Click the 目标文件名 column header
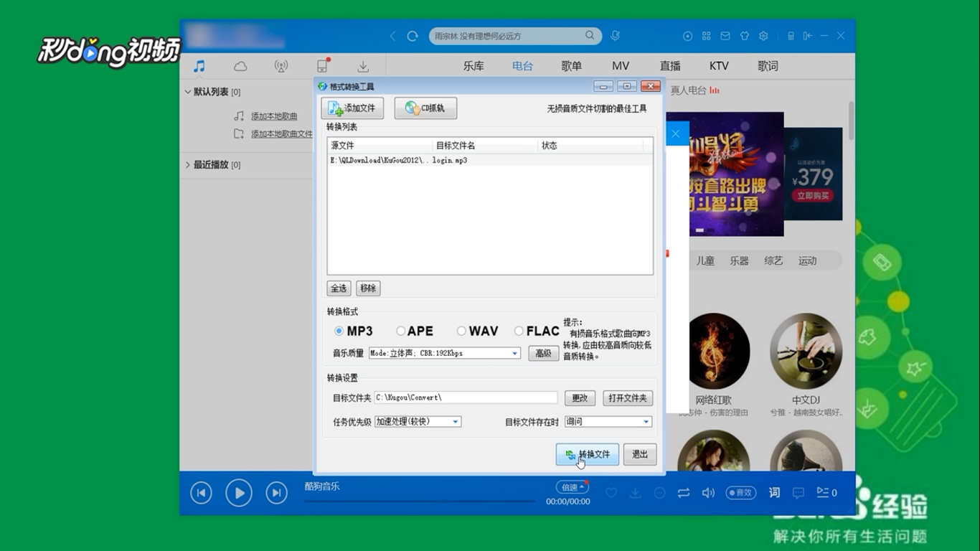The height and width of the screenshot is (551, 980). click(486, 146)
